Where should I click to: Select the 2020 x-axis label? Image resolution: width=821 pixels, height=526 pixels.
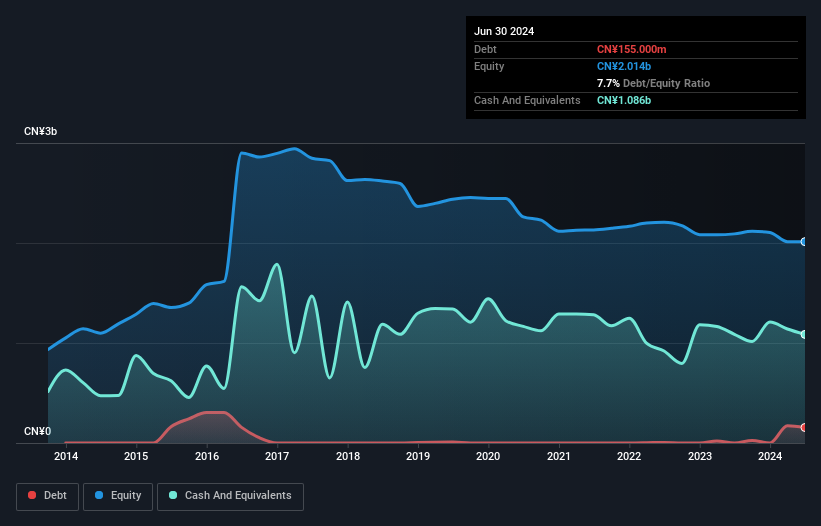coord(488,456)
